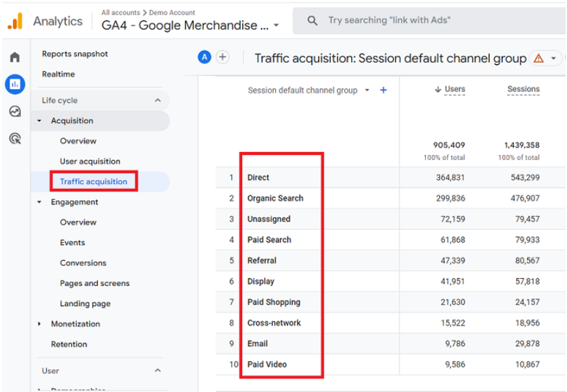Click the Analytics logo
This screenshot has width=567, height=392.
click(15, 21)
